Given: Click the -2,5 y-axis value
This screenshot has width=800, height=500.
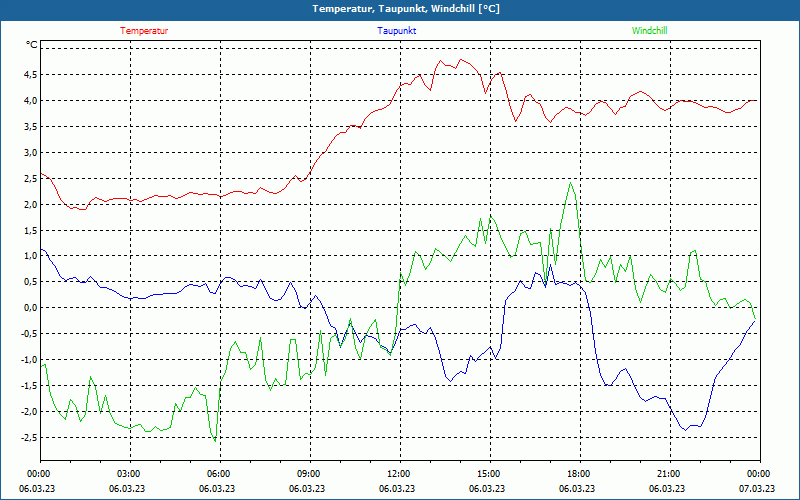Looking at the screenshot, I should point(29,438).
